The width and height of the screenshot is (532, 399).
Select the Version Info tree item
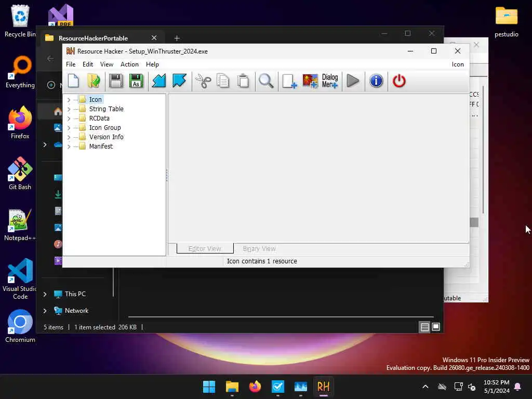[x=106, y=137]
